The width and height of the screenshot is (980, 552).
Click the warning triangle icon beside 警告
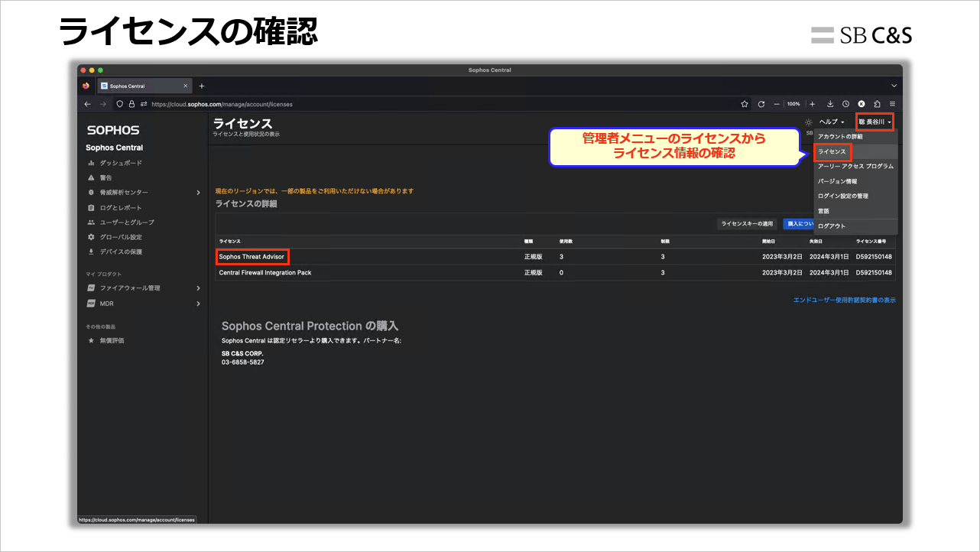(x=91, y=177)
